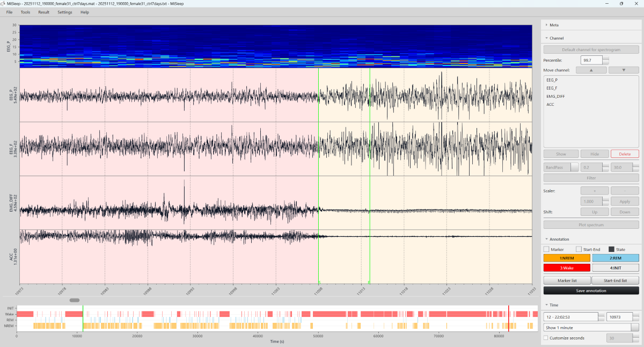Open the Show 1 minute dropdown

(591, 327)
